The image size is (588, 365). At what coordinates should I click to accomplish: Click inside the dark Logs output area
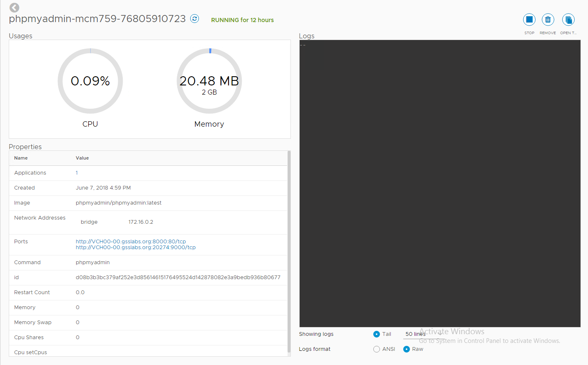click(439, 183)
